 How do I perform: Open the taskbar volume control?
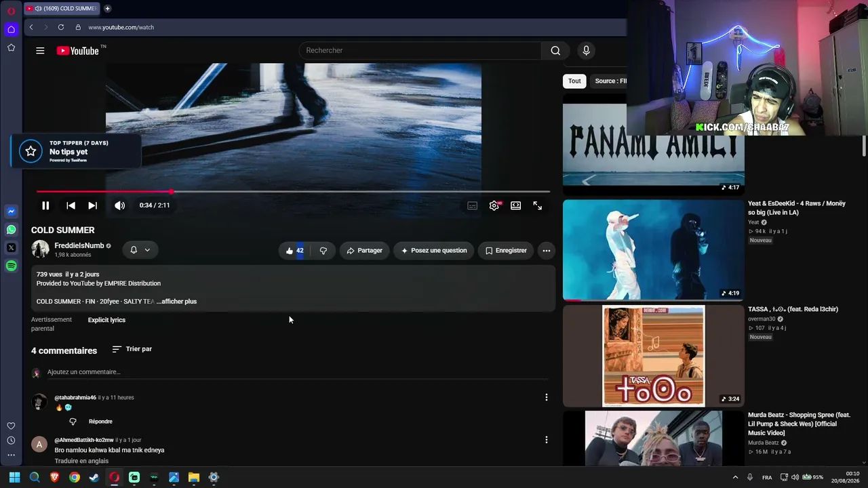click(x=795, y=477)
